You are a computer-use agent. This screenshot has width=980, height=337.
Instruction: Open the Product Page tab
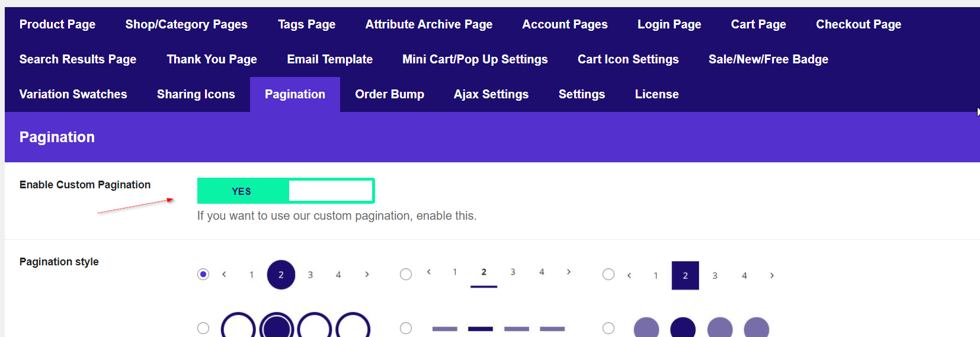tap(57, 24)
